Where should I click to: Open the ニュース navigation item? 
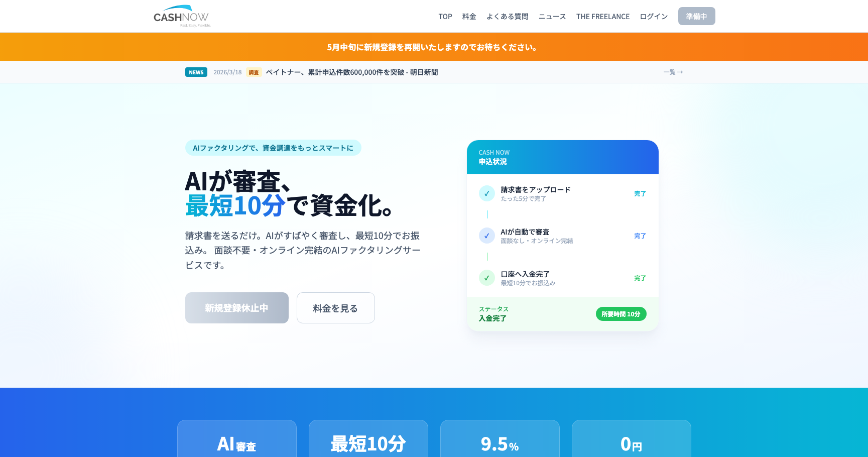pos(552,17)
